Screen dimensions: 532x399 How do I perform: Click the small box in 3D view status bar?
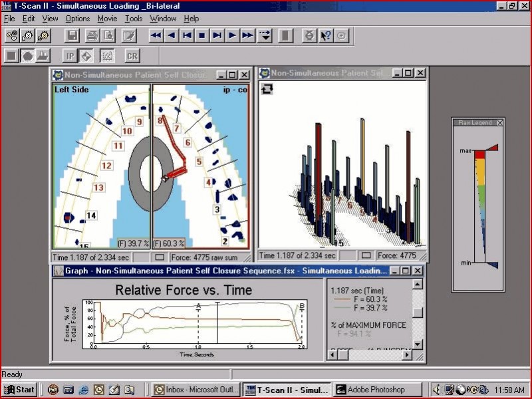(x=366, y=255)
